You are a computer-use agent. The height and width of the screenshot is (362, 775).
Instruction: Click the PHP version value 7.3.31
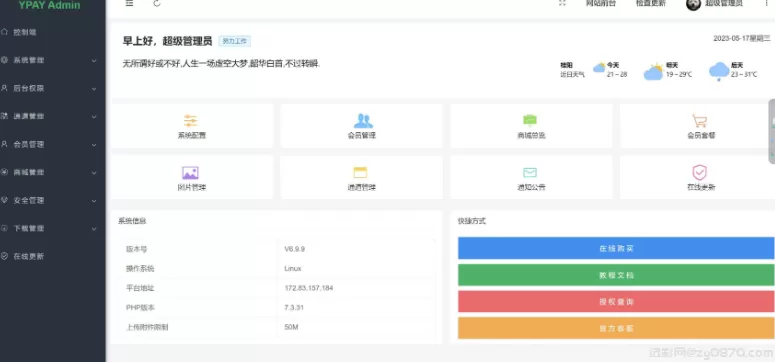294,308
